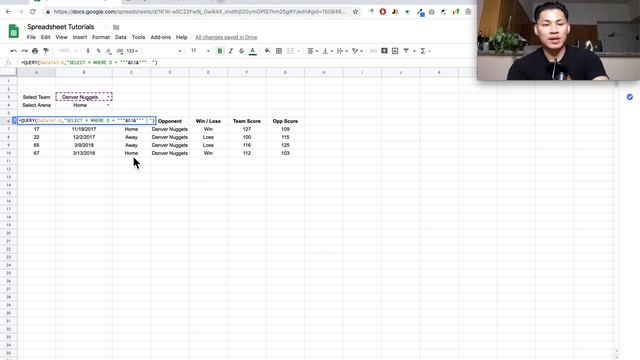The width and height of the screenshot is (640, 360).
Task: Open vertical align dropdown
Action: [327, 51]
